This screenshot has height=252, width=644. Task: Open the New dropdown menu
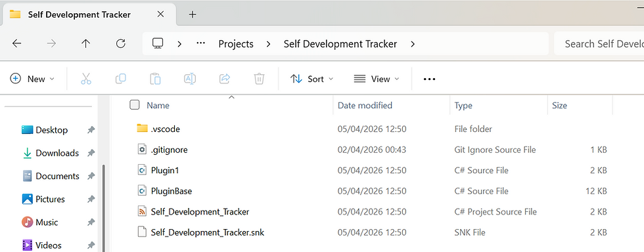[x=32, y=79]
